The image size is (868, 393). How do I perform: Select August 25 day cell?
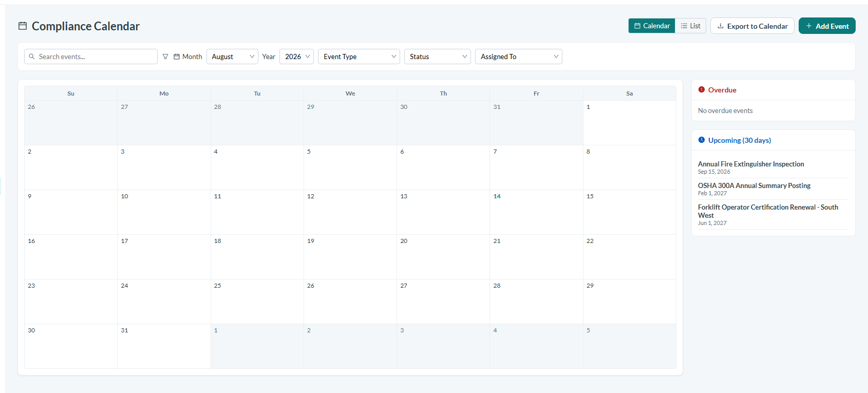(257, 302)
